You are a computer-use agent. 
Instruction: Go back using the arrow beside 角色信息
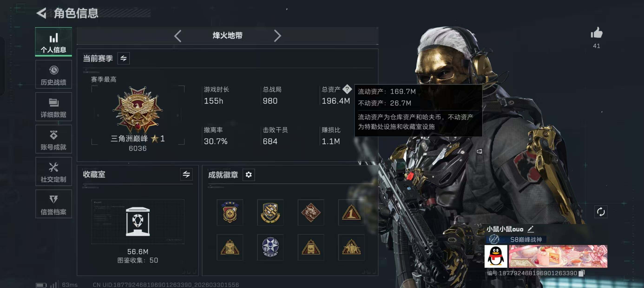[x=42, y=13]
